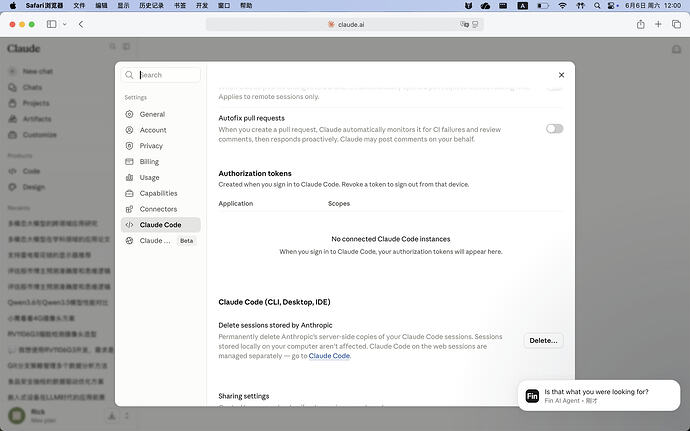Screen dimensions: 690x431
Task: Open the 开发 menu
Action: pos(202,6)
